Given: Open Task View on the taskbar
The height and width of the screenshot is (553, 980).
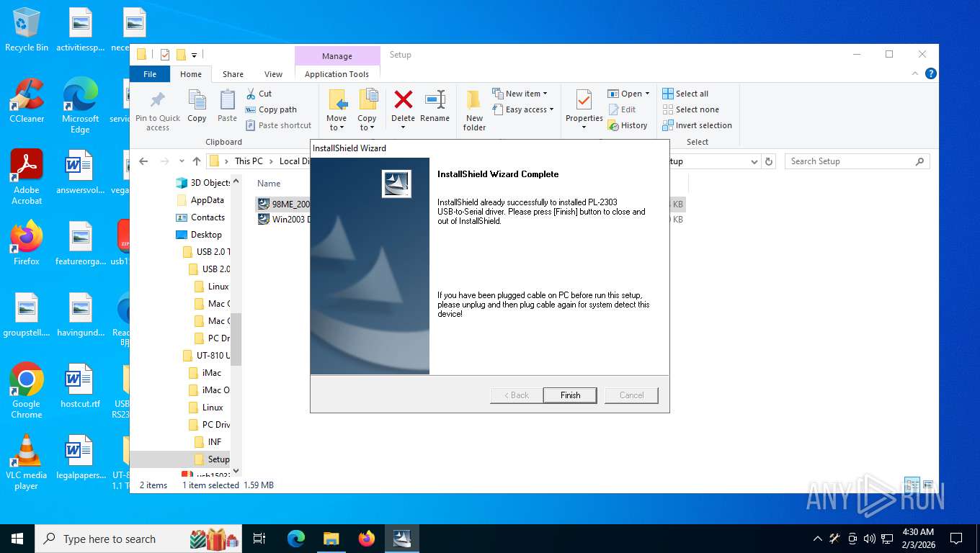Looking at the screenshot, I should [x=259, y=539].
